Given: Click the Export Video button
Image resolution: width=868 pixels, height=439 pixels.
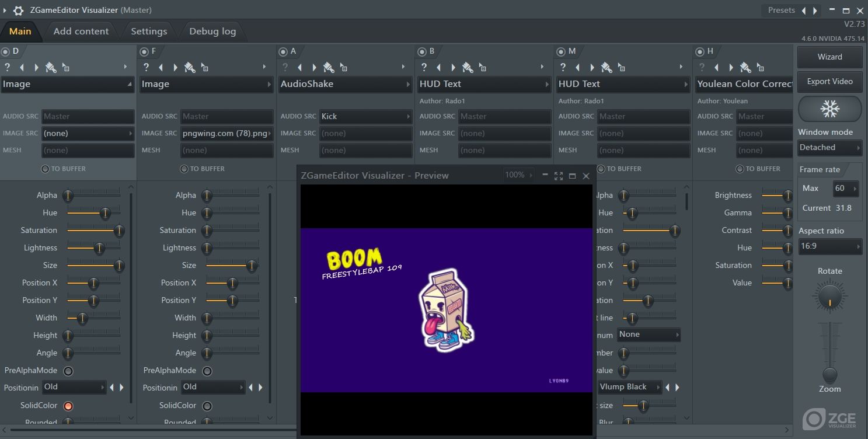Looking at the screenshot, I should (x=829, y=82).
